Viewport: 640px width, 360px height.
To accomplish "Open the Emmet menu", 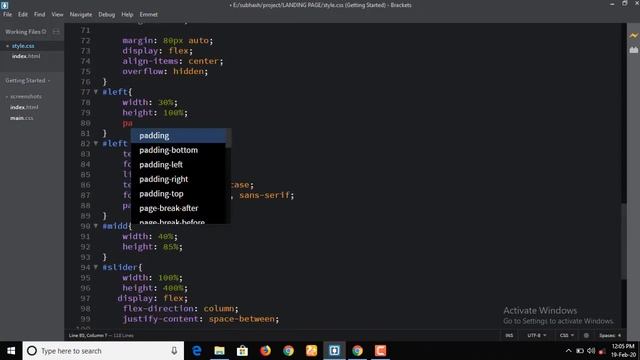I will point(149,14).
